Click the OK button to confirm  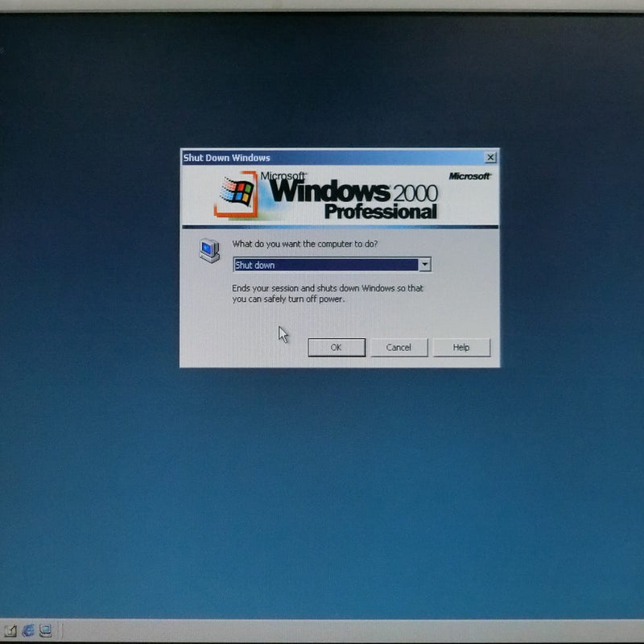(x=336, y=348)
